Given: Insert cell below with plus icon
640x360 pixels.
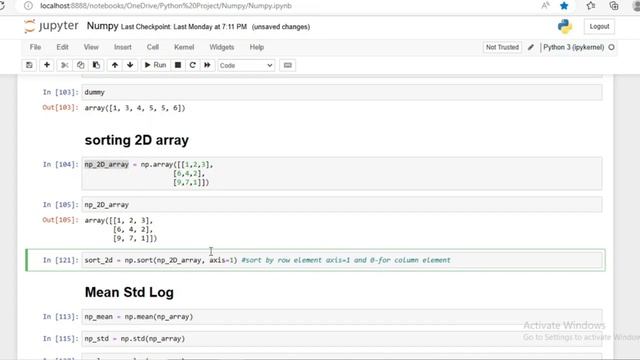Looking at the screenshot, I should tap(47, 65).
